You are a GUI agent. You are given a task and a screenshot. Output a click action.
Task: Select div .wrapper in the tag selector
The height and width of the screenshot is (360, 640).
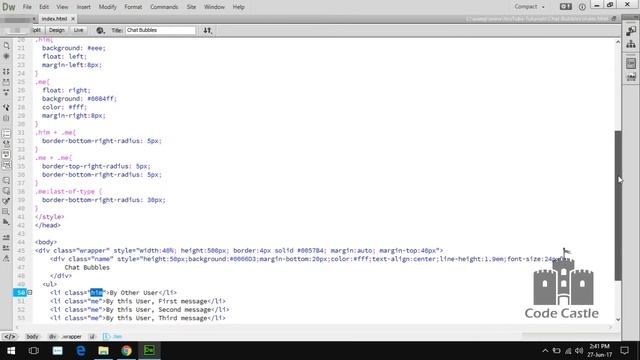click(x=65, y=337)
